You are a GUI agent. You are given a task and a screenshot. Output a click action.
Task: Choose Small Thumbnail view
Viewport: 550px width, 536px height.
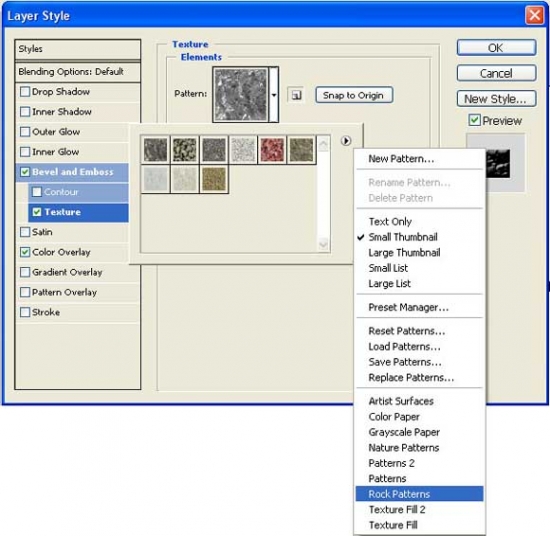pyautogui.click(x=420, y=237)
